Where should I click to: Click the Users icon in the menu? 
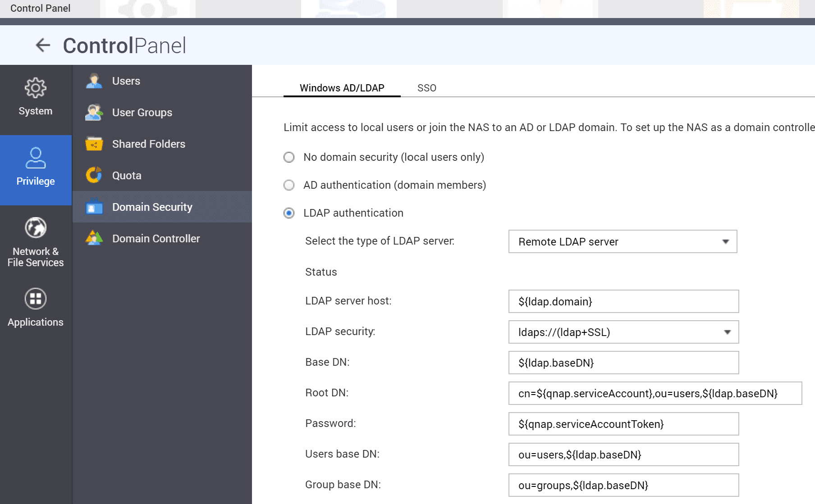[94, 81]
